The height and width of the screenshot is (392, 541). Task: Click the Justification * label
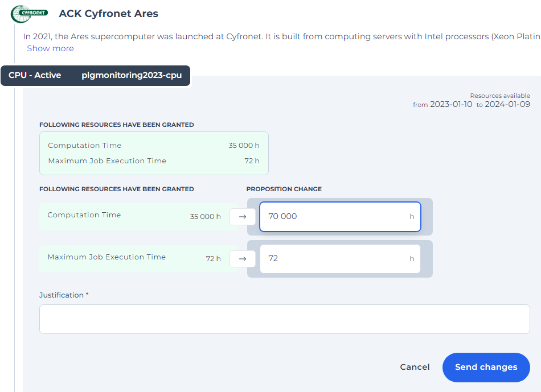64,295
